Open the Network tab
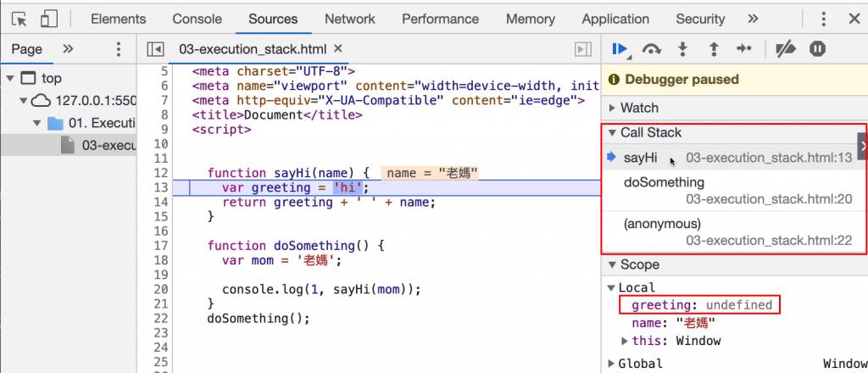Viewport: 868px width, 373px height. pyautogui.click(x=350, y=19)
